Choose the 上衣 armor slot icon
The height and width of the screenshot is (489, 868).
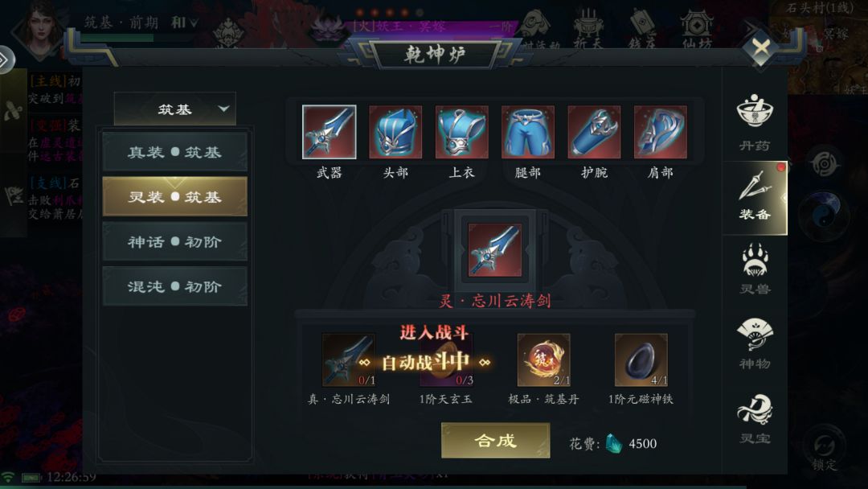[461, 132]
